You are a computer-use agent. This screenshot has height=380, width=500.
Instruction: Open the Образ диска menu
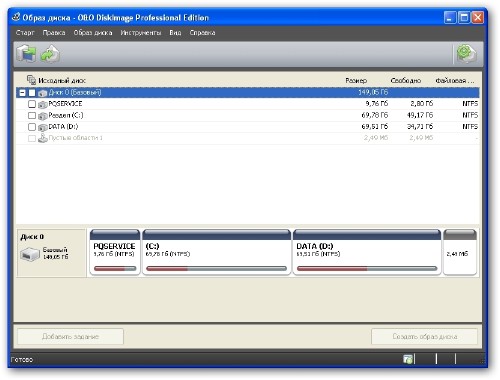93,33
